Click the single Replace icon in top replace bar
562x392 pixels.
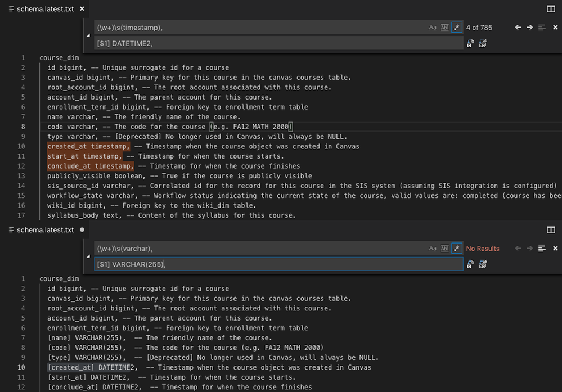click(x=470, y=43)
